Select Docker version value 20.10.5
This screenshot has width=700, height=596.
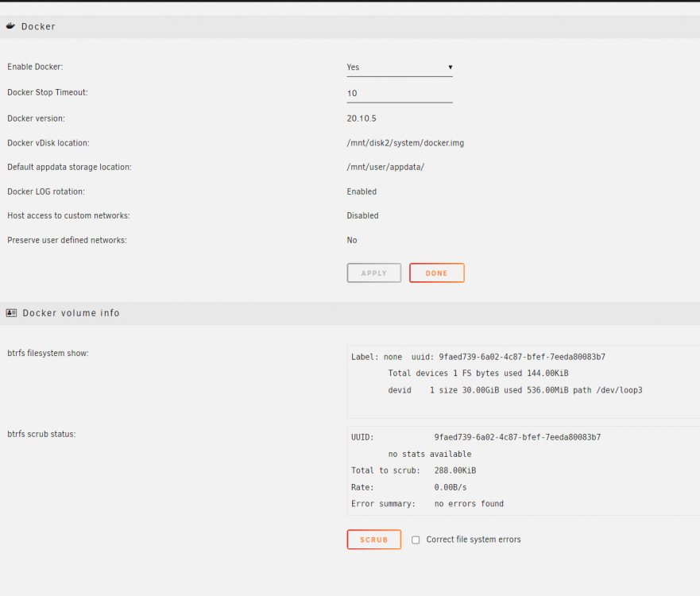[x=362, y=118]
